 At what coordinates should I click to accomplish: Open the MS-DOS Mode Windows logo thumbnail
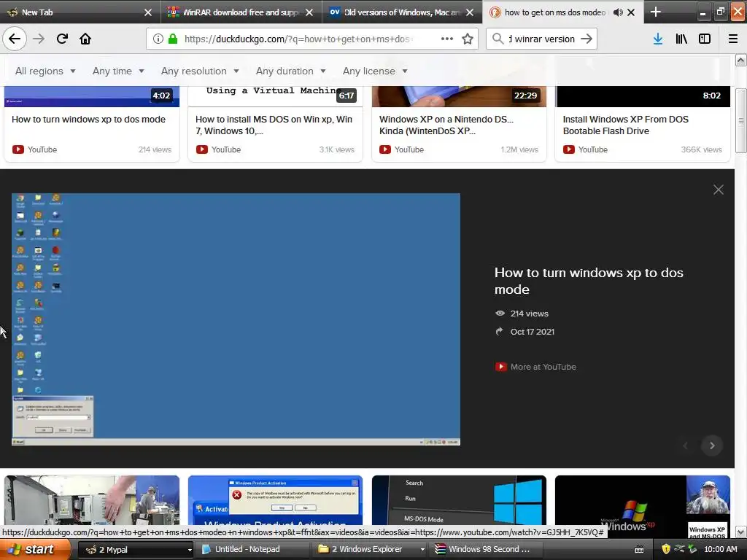[460, 500]
